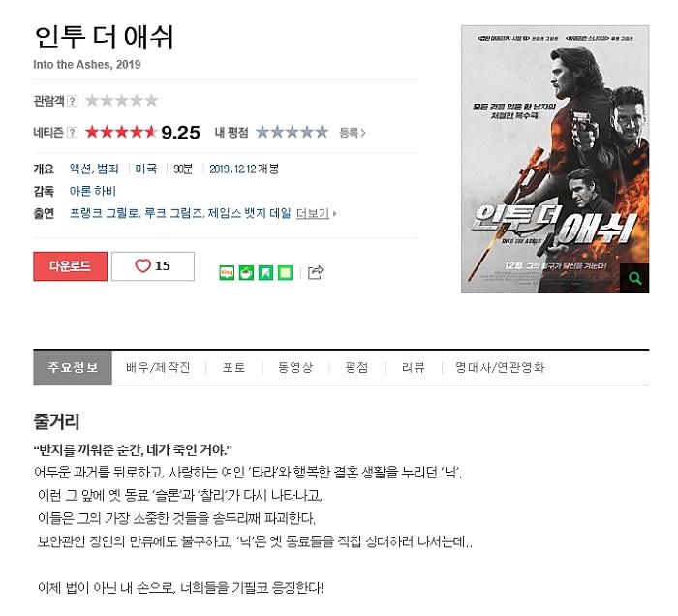The height and width of the screenshot is (616, 678).
Task: Click the red 다운로드 button
Action: [x=70, y=266]
